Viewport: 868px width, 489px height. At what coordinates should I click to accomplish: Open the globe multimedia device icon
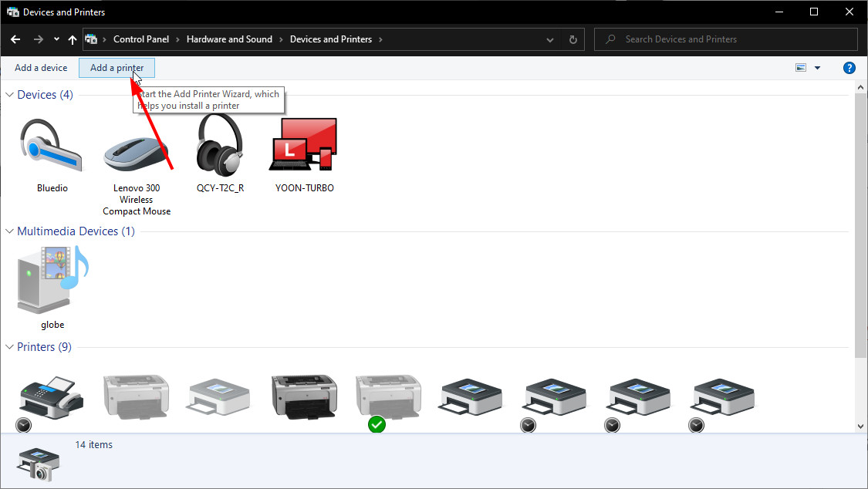52,280
